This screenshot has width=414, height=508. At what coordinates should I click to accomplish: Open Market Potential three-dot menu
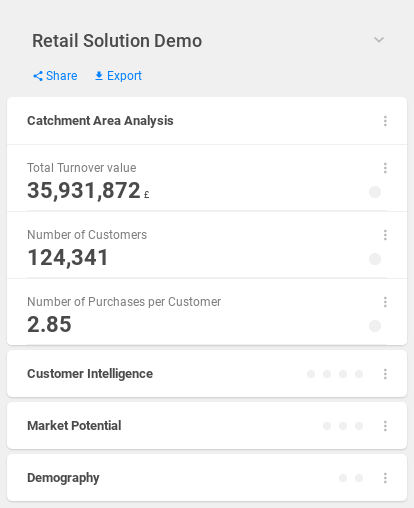tap(385, 426)
